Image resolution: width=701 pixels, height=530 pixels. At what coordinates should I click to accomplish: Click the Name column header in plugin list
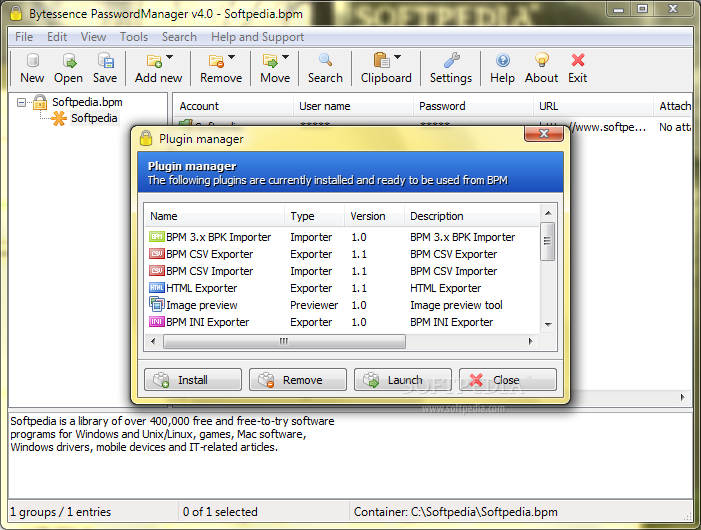click(214, 216)
